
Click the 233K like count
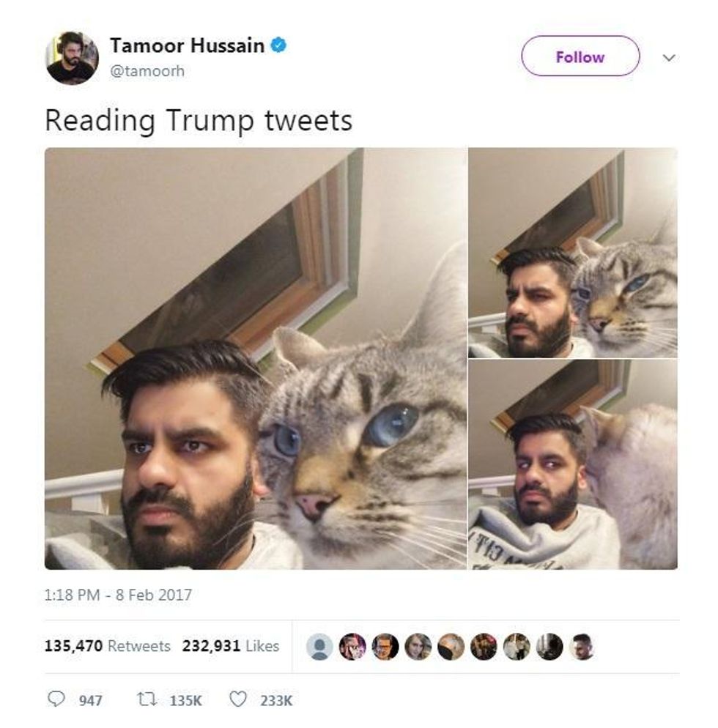(x=276, y=700)
